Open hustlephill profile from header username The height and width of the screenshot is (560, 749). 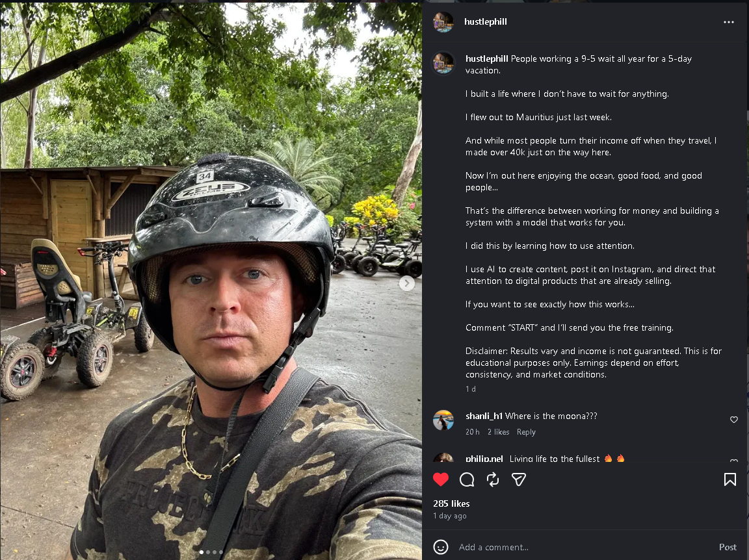point(486,22)
